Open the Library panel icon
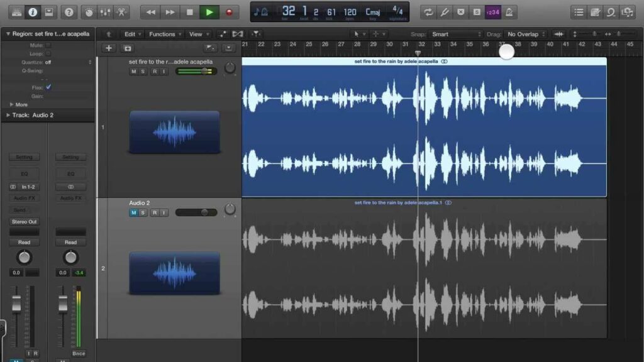644x362 pixels. [x=16, y=13]
